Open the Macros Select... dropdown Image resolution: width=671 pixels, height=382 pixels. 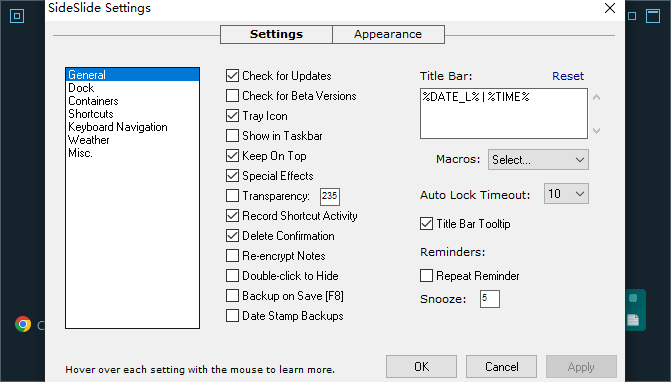(x=538, y=160)
